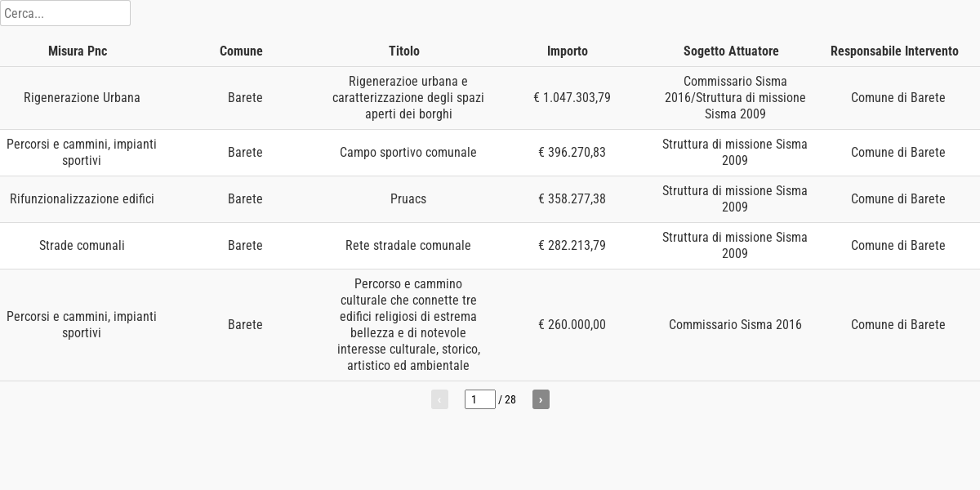Sort by Importo column header

568,51
